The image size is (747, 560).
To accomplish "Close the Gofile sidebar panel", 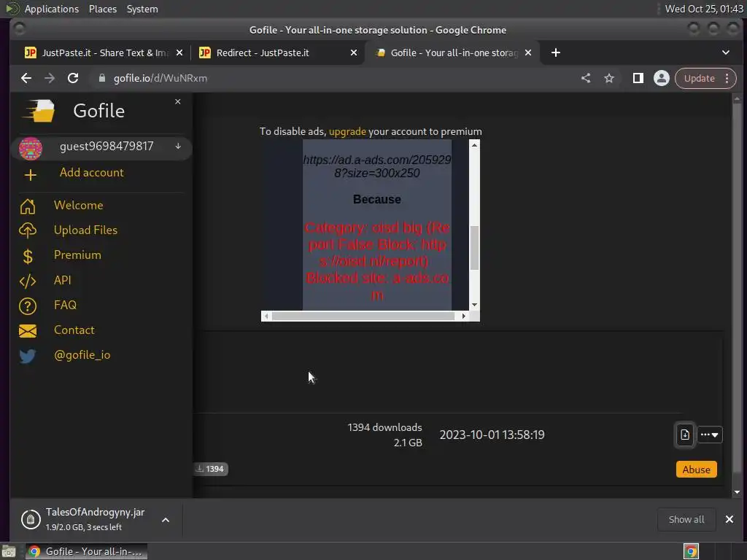I will pos(178,102).
